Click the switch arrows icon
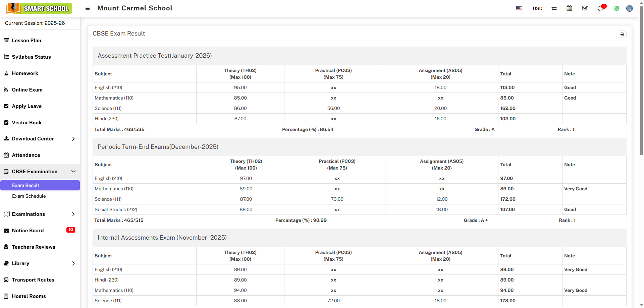644x308 pixels. (x=554, y=8)
